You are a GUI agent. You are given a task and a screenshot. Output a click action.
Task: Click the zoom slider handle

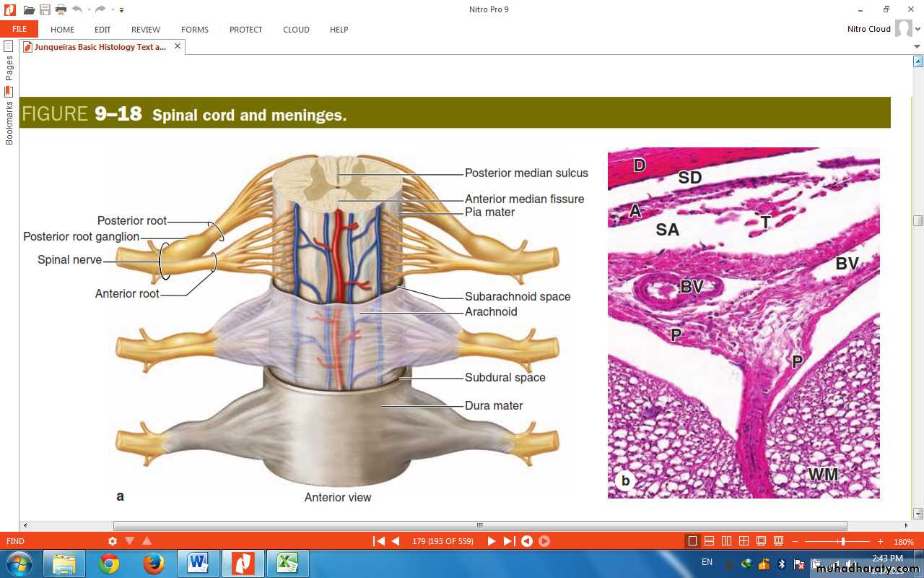click(x=842, y=541)
